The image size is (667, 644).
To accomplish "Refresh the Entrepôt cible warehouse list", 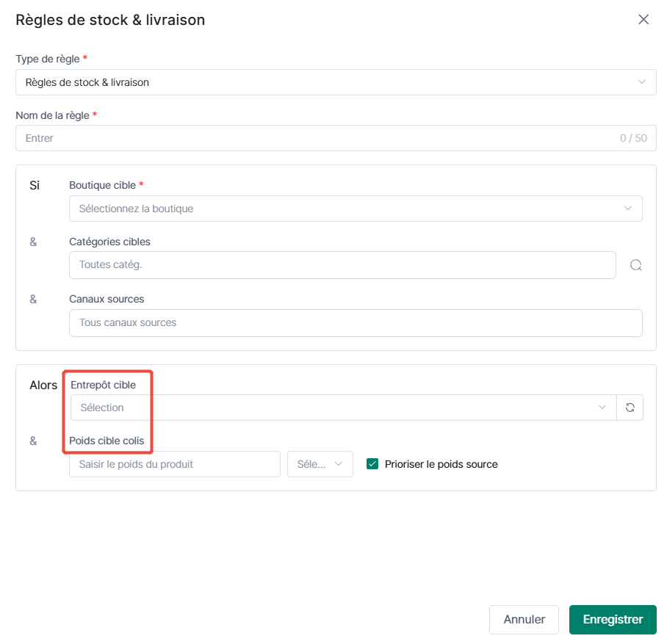I will [x=630, y=408].
